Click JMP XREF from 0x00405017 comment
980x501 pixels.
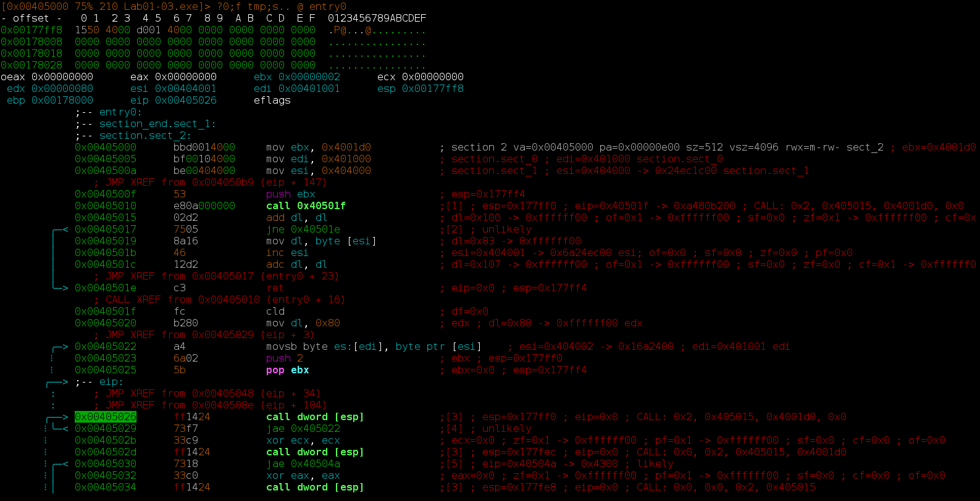click(x=217, y=276)
